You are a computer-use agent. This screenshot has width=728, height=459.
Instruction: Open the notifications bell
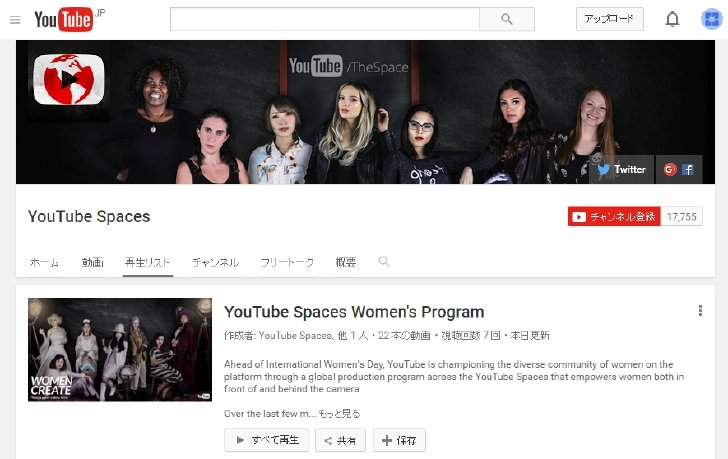[672, 19]
